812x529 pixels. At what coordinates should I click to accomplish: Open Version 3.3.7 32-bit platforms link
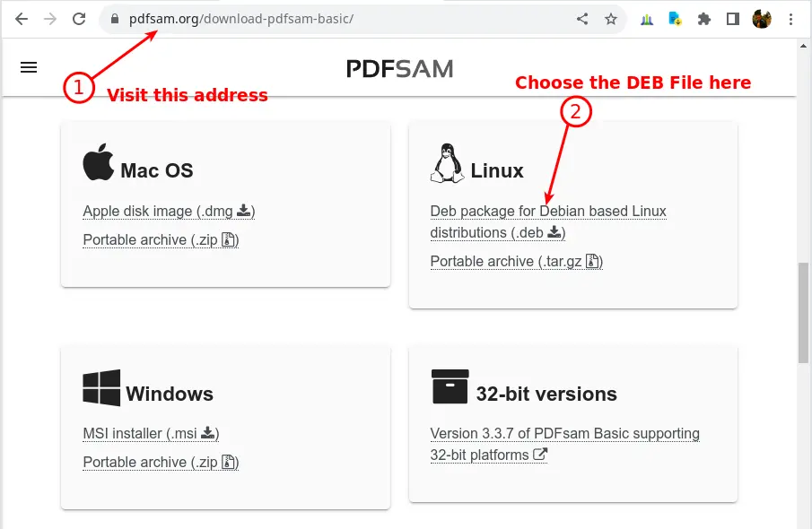click(564, 444)
